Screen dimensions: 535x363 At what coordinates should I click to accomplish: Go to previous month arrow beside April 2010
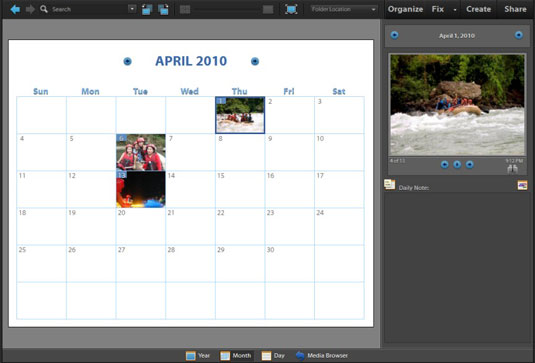[x=127, y=61]
